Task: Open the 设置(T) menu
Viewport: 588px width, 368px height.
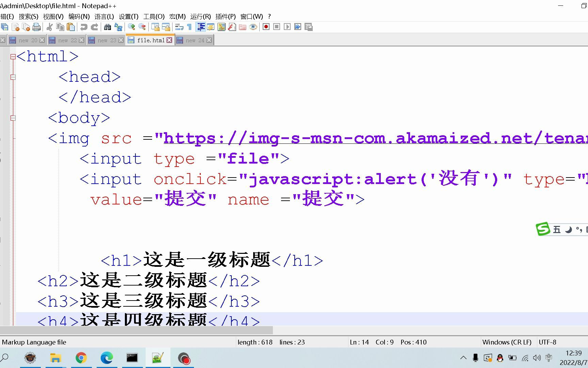Action: pyautogui.click(x=129, y=16)
